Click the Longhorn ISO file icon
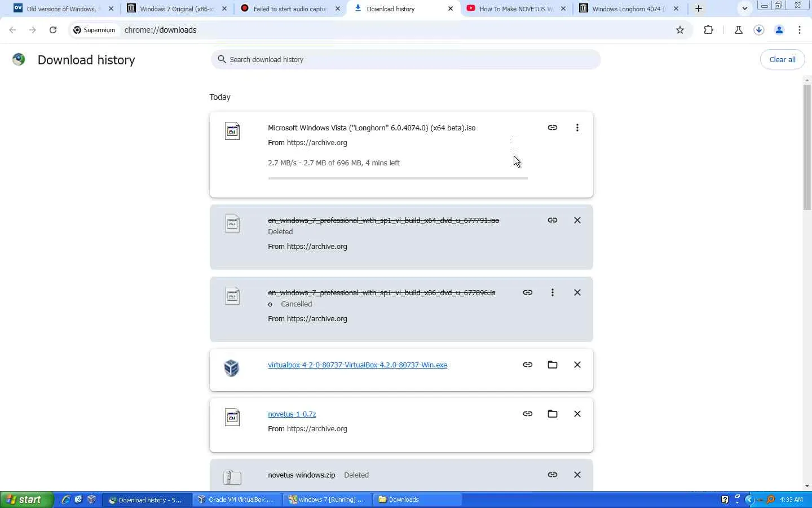 click(232, 131)
